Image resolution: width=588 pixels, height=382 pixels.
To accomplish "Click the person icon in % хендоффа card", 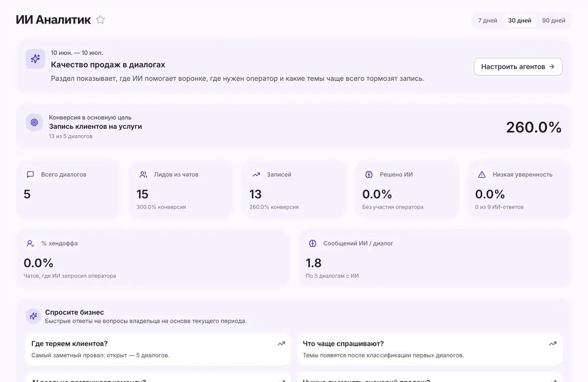I will point(30,243).
